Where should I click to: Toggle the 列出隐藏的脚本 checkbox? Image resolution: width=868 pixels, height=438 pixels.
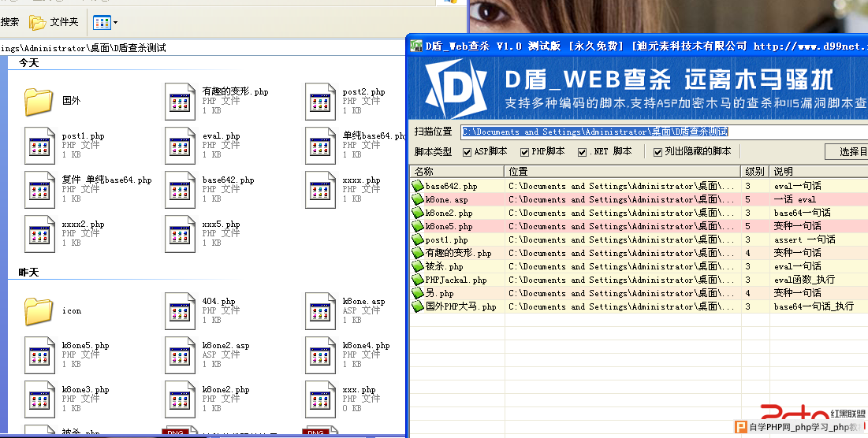658,152
